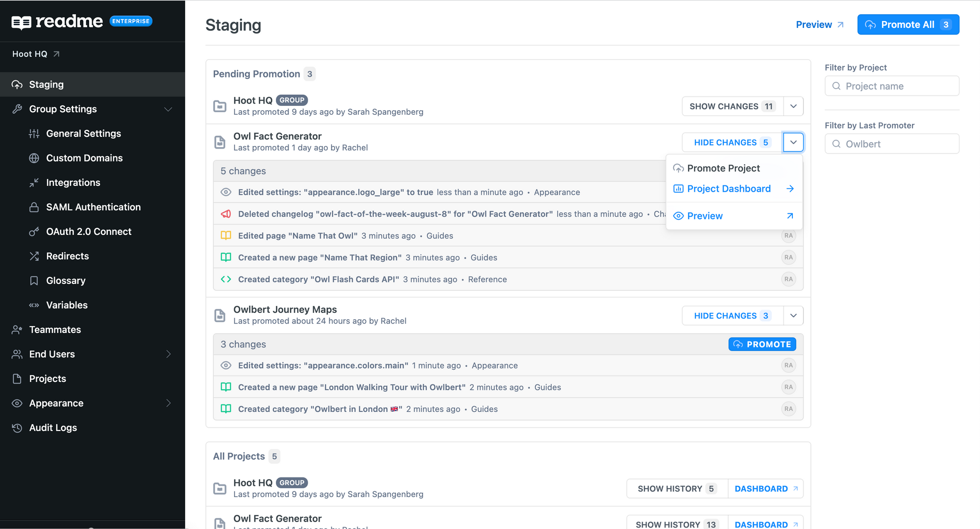980x529 pixels.
Task: Open the Hoot HQ link in sidebar
Action: coord(36,54)
